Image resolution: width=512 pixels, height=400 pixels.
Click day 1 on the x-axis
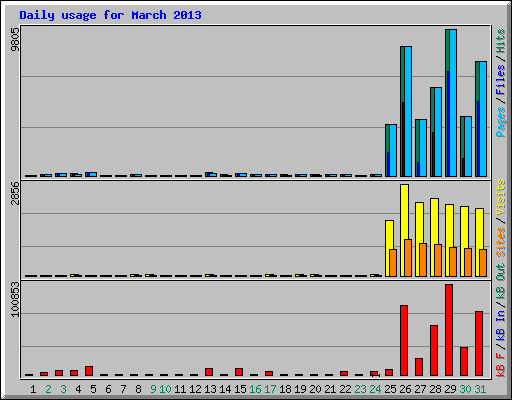tap(33, 389)
